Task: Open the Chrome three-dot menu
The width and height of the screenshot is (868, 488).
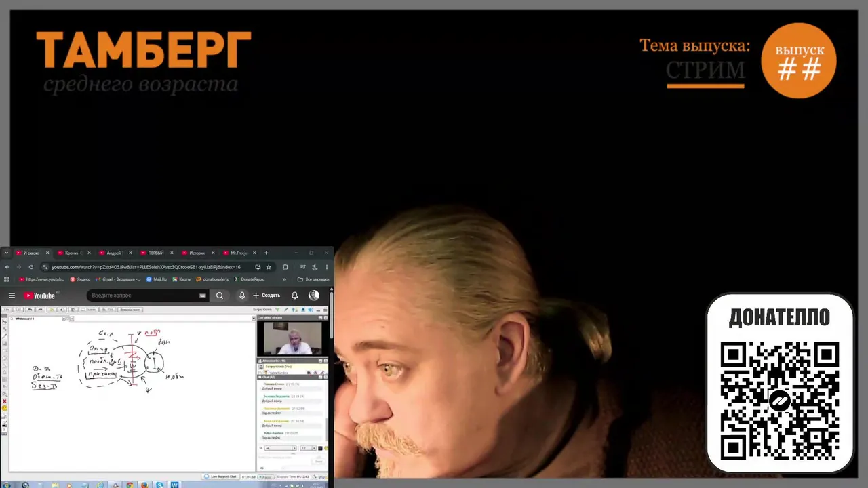Action: [327, 267]
